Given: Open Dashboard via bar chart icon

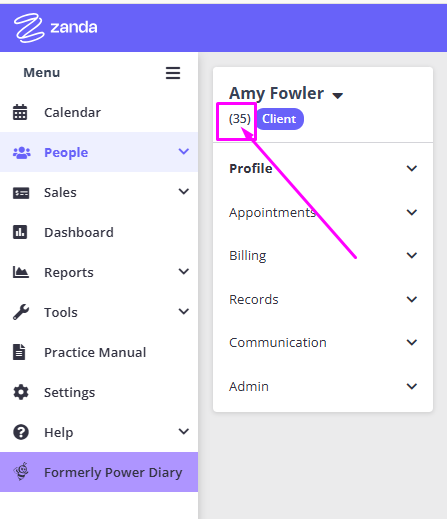Looking at the screenshot, I should tap(20, 232).
